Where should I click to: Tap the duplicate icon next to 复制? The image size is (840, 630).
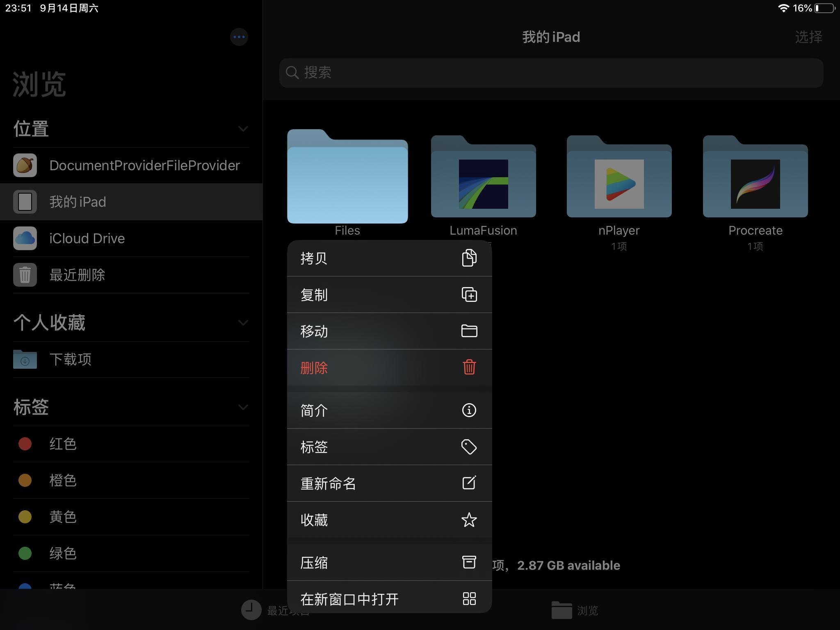469,294
